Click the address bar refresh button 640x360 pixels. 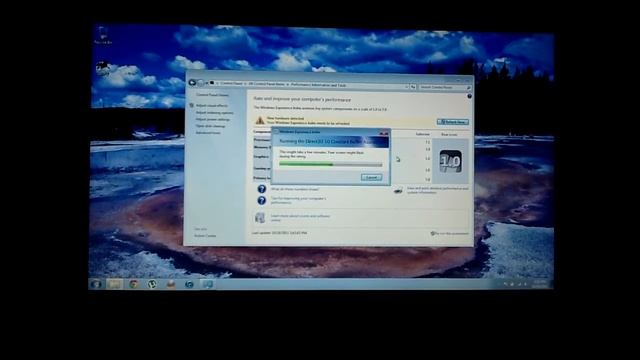(413, 87)
